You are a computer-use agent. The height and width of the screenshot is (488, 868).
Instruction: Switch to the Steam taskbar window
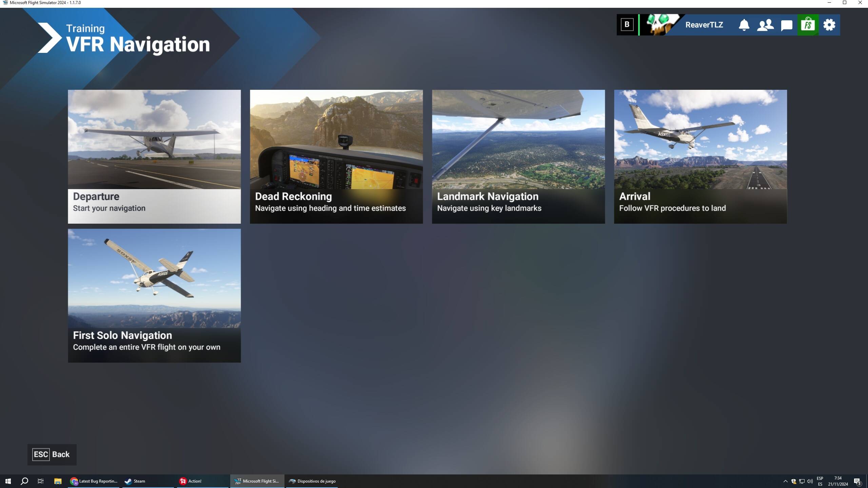148,481
